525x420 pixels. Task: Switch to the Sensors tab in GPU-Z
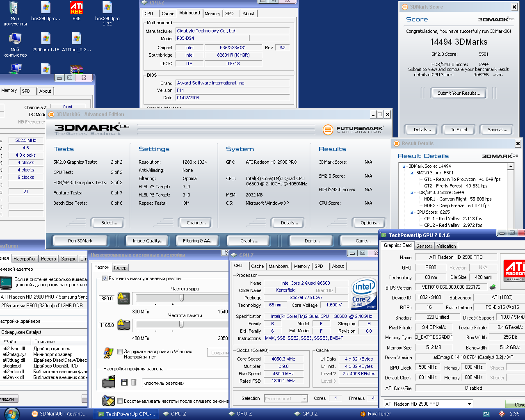(424, 246)
